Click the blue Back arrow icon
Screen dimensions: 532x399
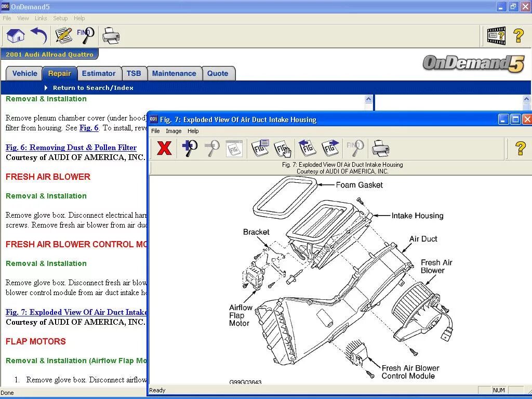[x=38, y=36]
